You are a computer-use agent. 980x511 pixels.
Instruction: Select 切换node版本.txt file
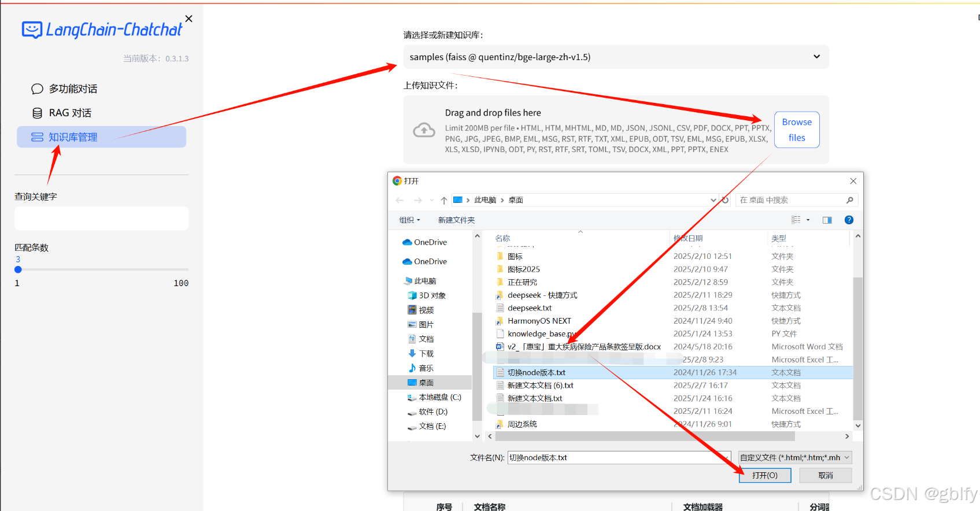click(672, 372)
